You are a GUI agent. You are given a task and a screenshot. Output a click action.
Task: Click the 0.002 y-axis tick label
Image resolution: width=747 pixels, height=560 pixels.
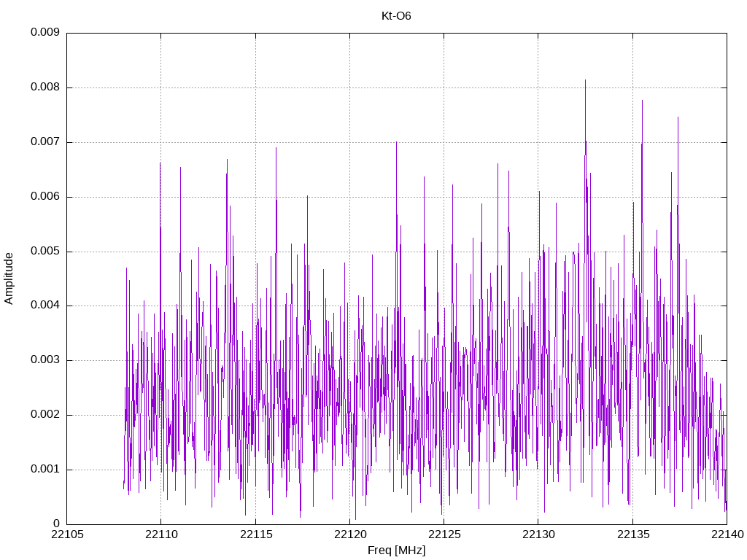pyautogui.click(x=45, y=415)
